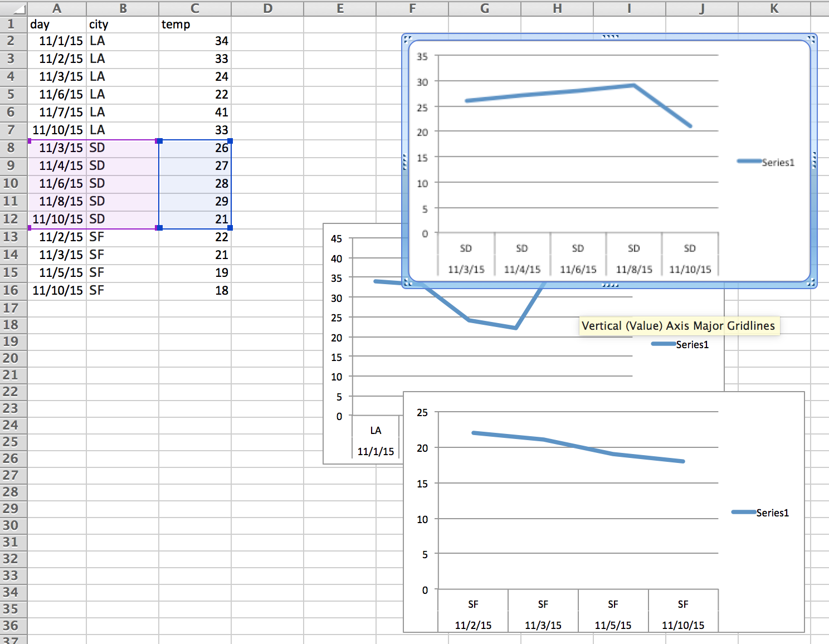The width and height of the screenshot is (829, 644).
Task: Click the 'temp' header cell
Action: click(195, 25)
